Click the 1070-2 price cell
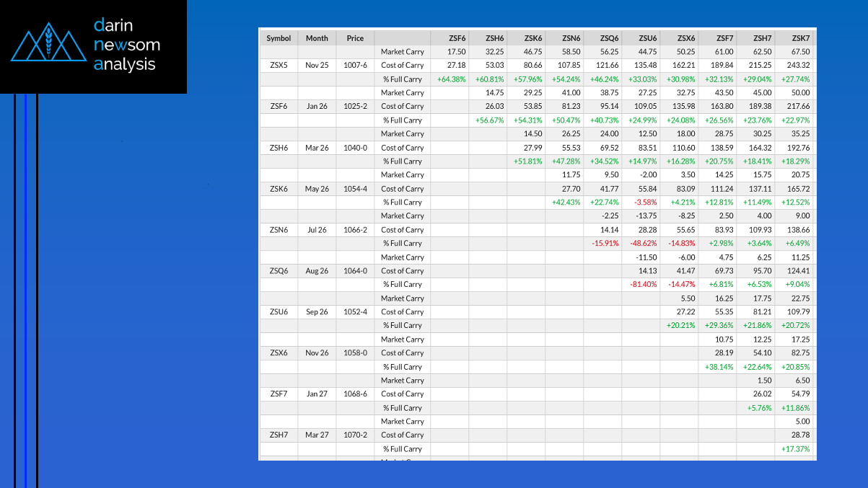The image size is (868, 488). pyautogui.click(x=355, y=435)
